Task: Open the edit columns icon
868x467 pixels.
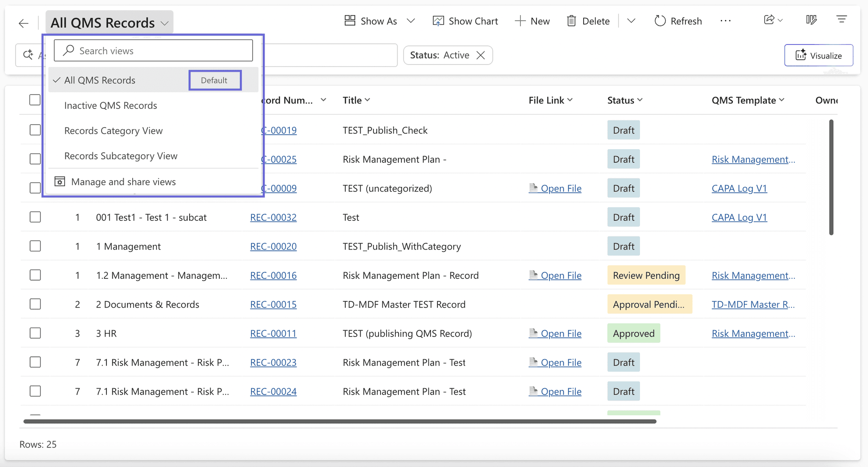Action: [811, 20]
